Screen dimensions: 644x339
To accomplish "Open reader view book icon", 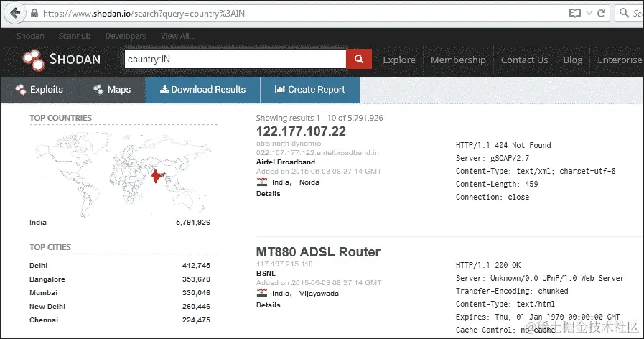I will [x=575, y=13].
